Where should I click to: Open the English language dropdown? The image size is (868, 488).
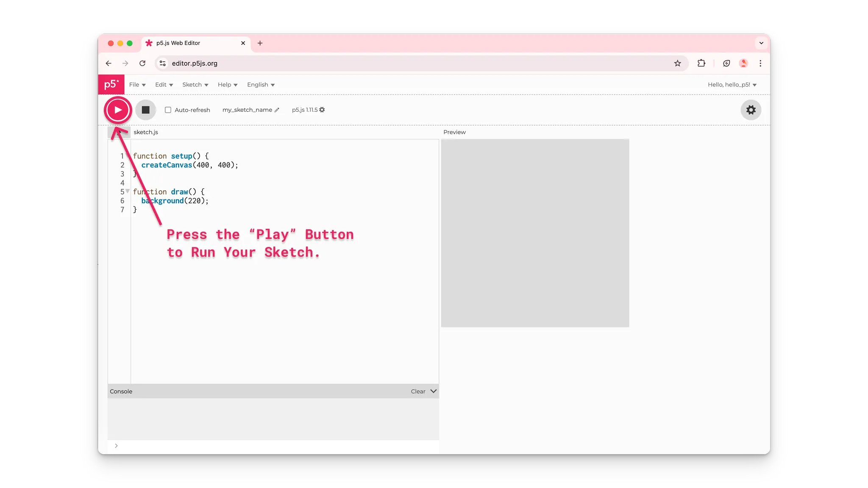261,84
